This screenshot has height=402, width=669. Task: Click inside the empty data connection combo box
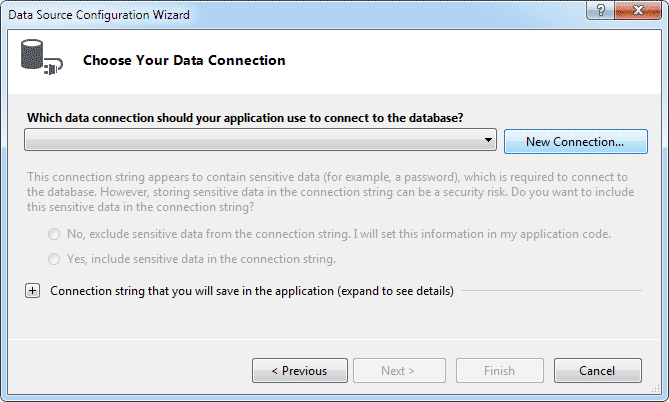pos(250,141)
